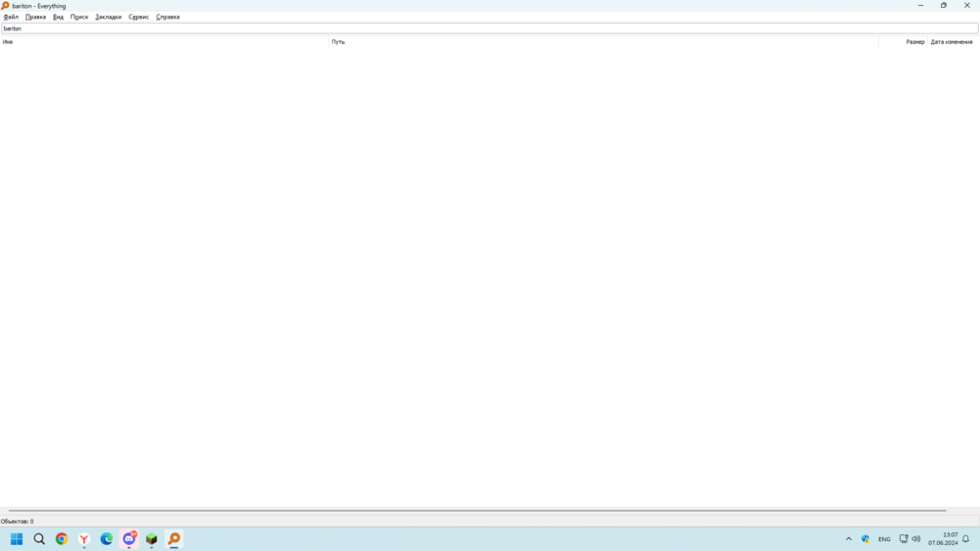Open the Поиск menu
The image size is (980, 551).
(79, 17)
